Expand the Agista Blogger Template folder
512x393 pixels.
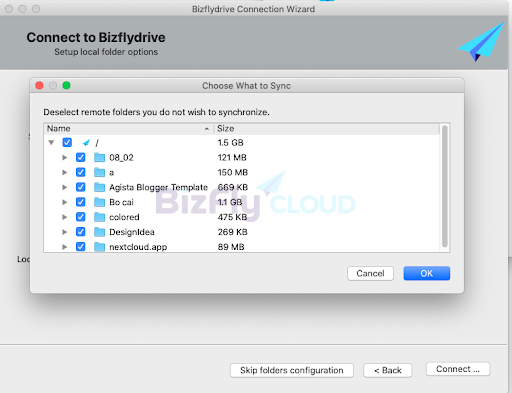[65, 187]
